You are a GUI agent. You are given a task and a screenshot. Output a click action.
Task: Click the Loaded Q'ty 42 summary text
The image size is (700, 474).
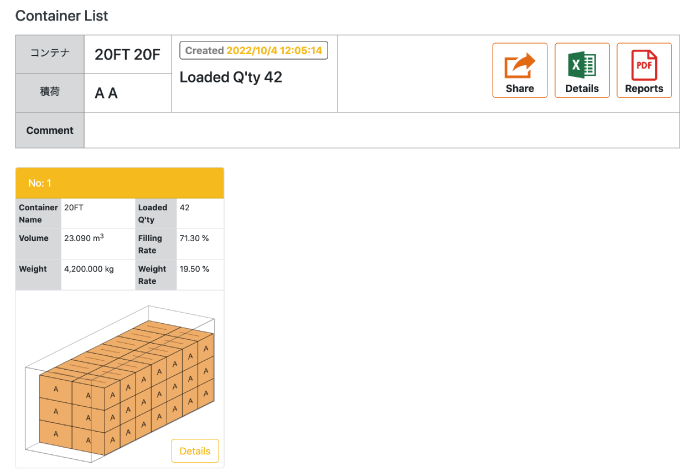pyautogui.click(x=231, y=77)
